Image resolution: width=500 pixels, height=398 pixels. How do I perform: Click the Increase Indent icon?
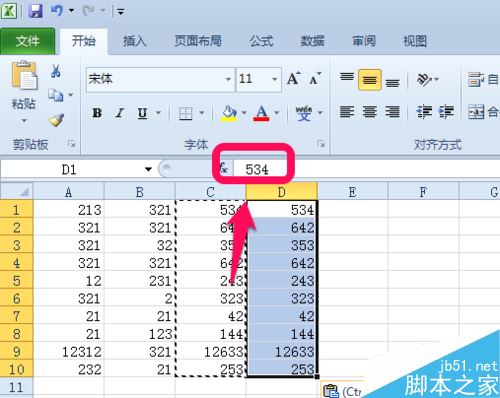[446, 112]
